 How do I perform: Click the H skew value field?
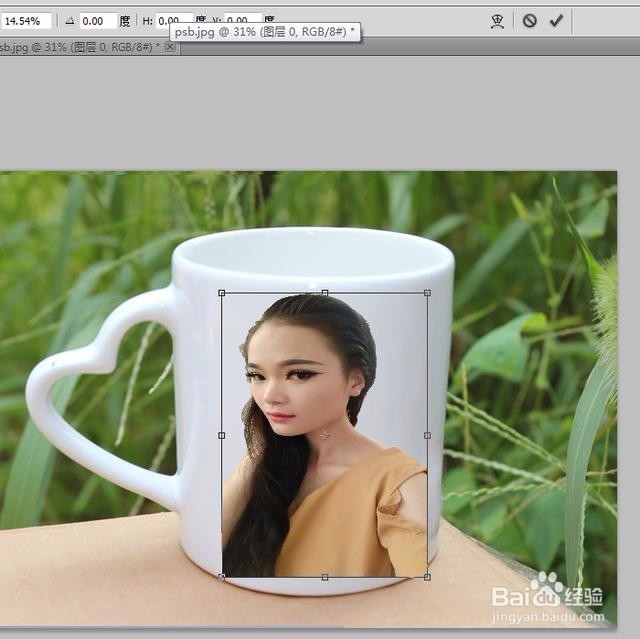click(x=174, y=20)
